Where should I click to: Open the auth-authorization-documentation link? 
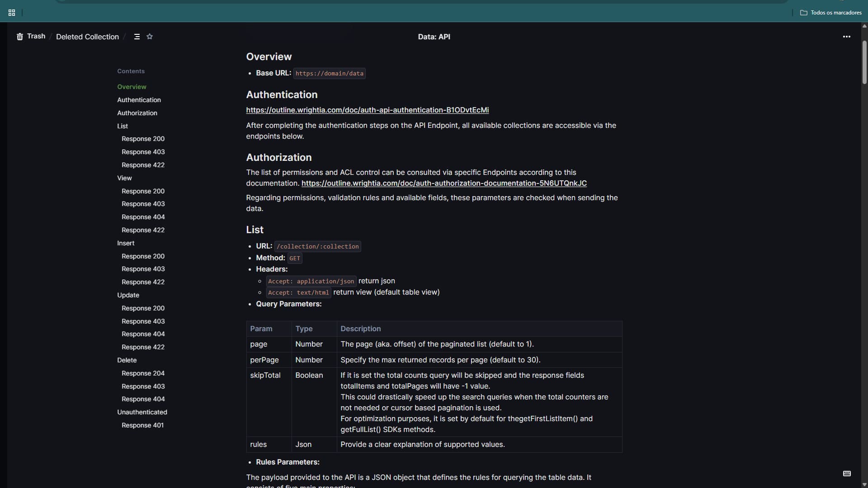click(x=444, y=183)
